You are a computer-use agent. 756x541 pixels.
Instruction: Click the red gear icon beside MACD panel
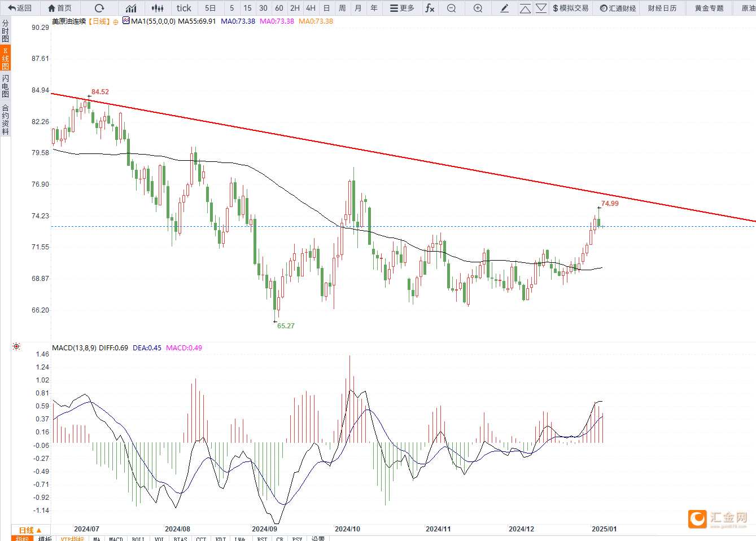tap(16, 346)
